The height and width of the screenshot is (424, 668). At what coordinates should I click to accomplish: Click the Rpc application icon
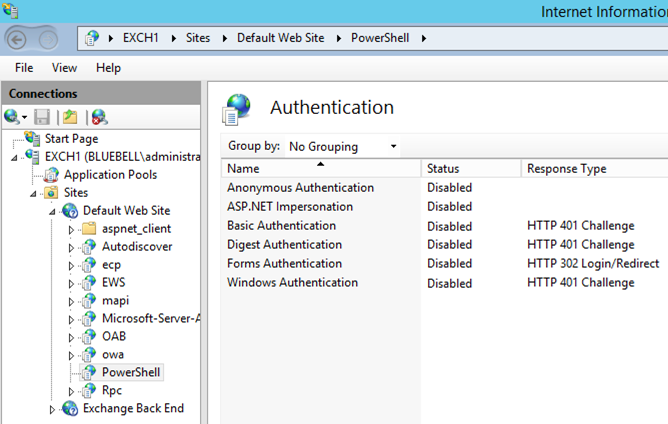click(89, 390)
